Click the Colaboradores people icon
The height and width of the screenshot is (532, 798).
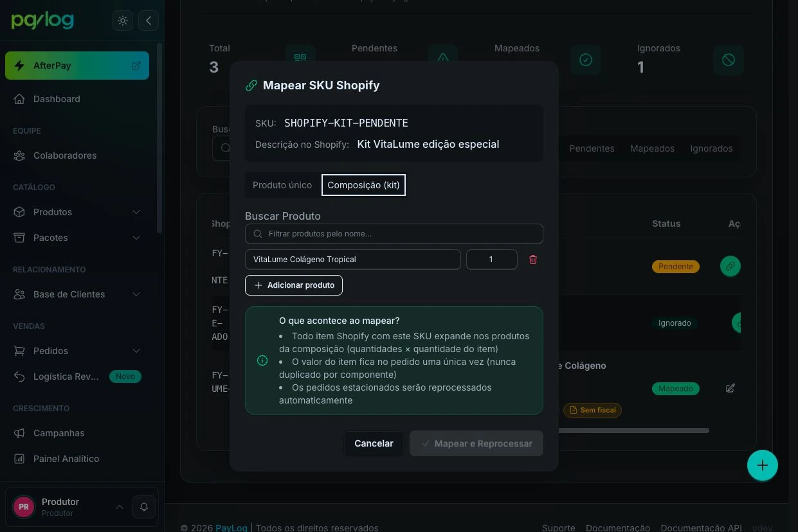coord(20,155)
